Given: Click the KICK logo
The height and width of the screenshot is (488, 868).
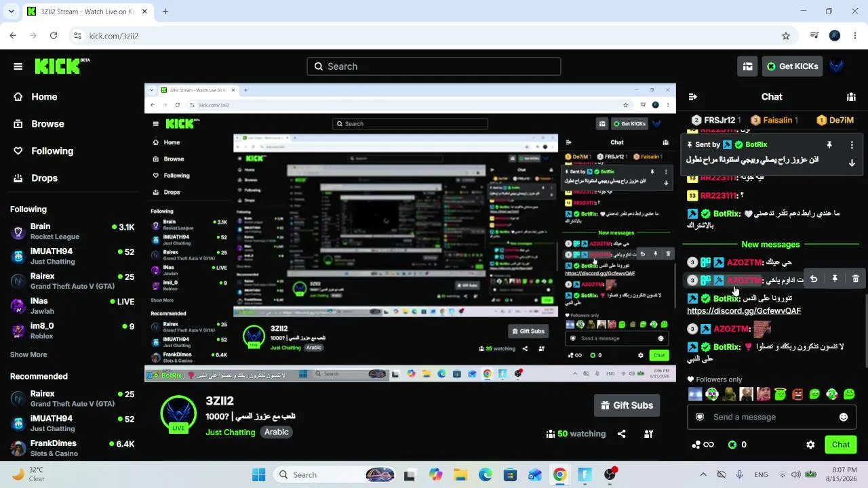Looking at the screenshot, I should coord(62,66).
